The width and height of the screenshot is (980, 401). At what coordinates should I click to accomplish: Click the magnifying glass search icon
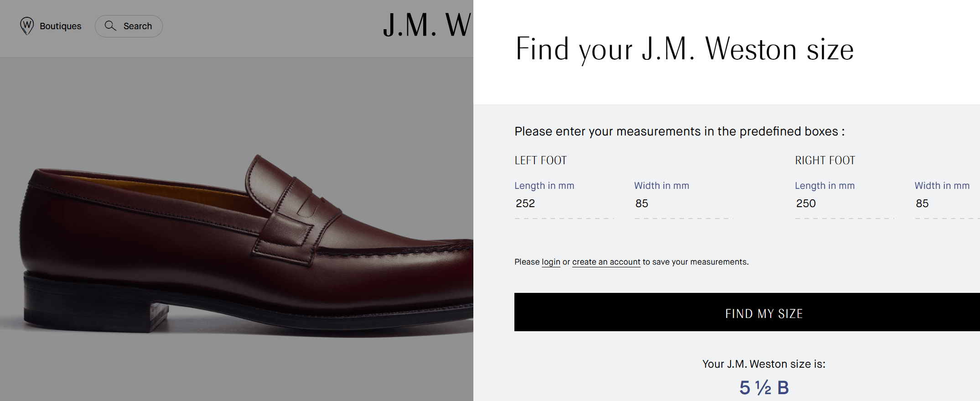click(110, 26)
